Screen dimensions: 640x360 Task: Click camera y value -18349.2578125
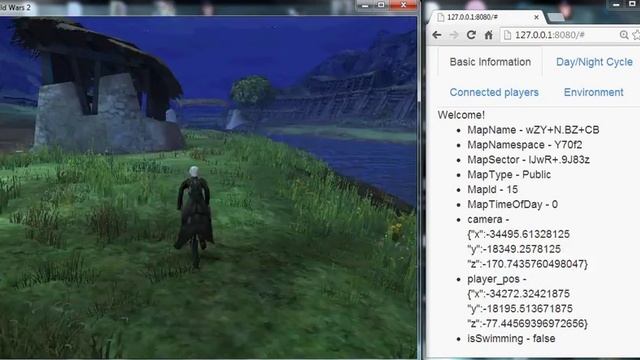pos(514,249)
